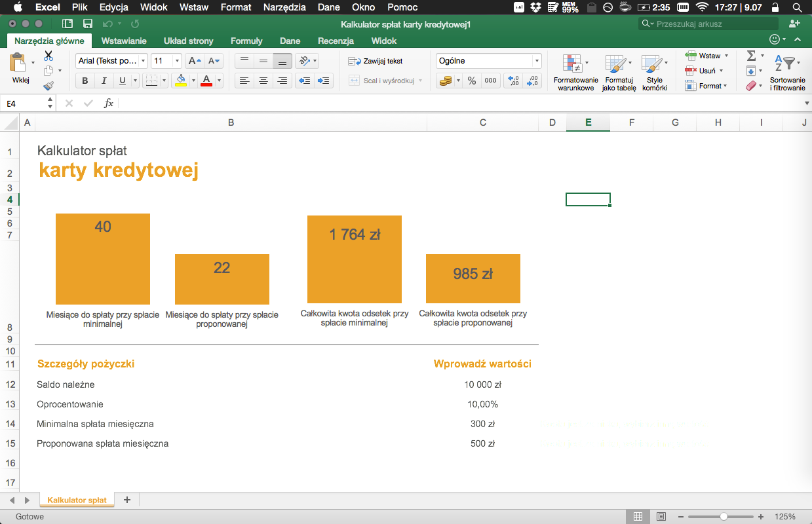The width and height of the screenshot is (812, 524).
Task: Open the Ogólne number format dropdown
Action: point(537,61)
